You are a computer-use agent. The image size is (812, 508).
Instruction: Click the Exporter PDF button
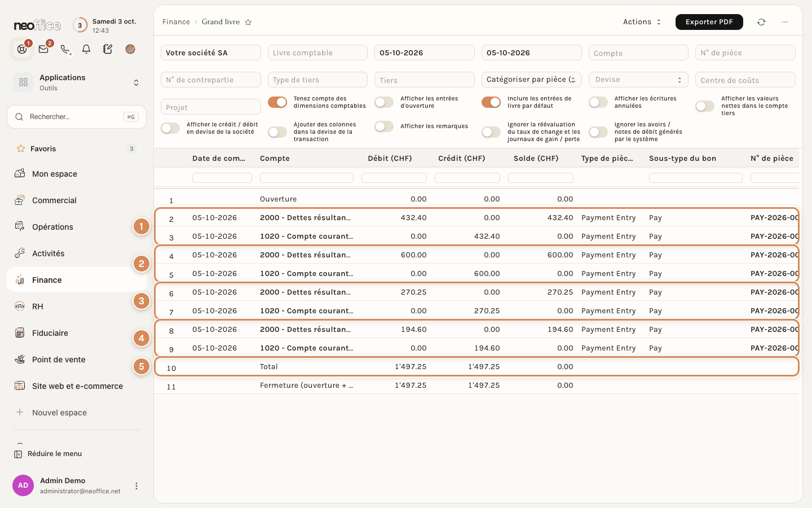point(709,22)
